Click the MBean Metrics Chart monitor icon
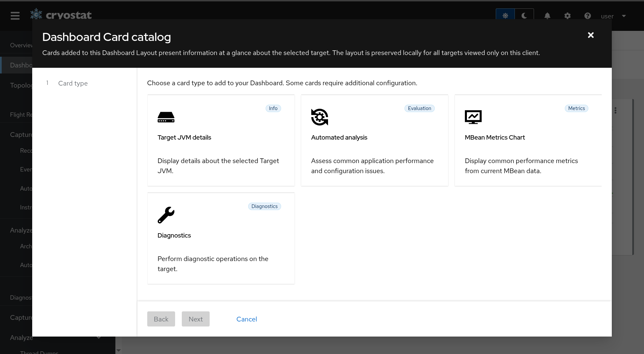 (473, 117)
